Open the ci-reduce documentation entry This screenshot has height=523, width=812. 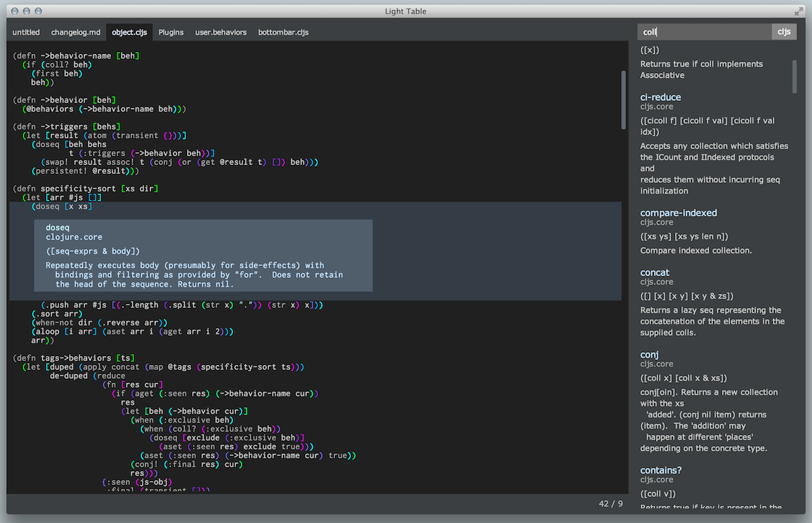[660, 97]
